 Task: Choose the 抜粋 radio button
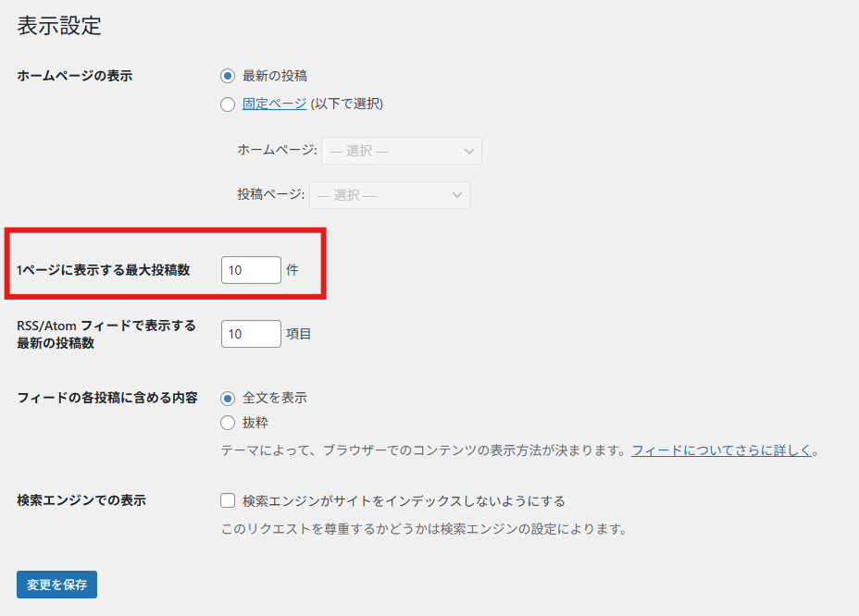[228, 423]
